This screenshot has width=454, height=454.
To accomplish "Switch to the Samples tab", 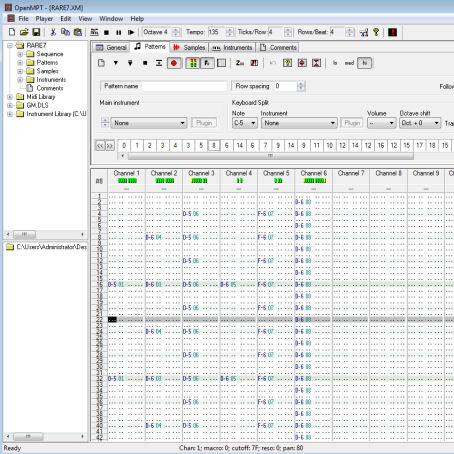I will pos(189,48).
